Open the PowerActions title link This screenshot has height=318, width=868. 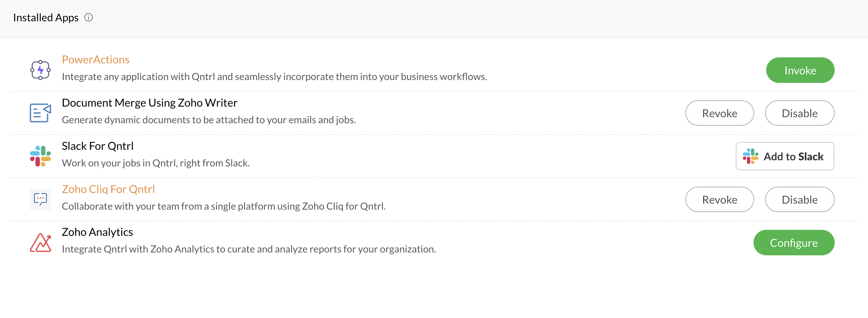(96, 59)
